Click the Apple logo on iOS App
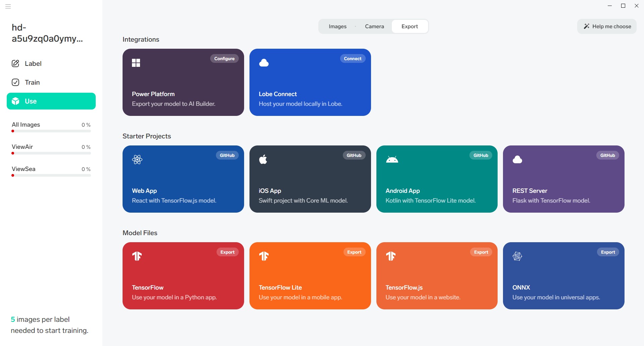644x346 pixels. [x=263, y=159]
